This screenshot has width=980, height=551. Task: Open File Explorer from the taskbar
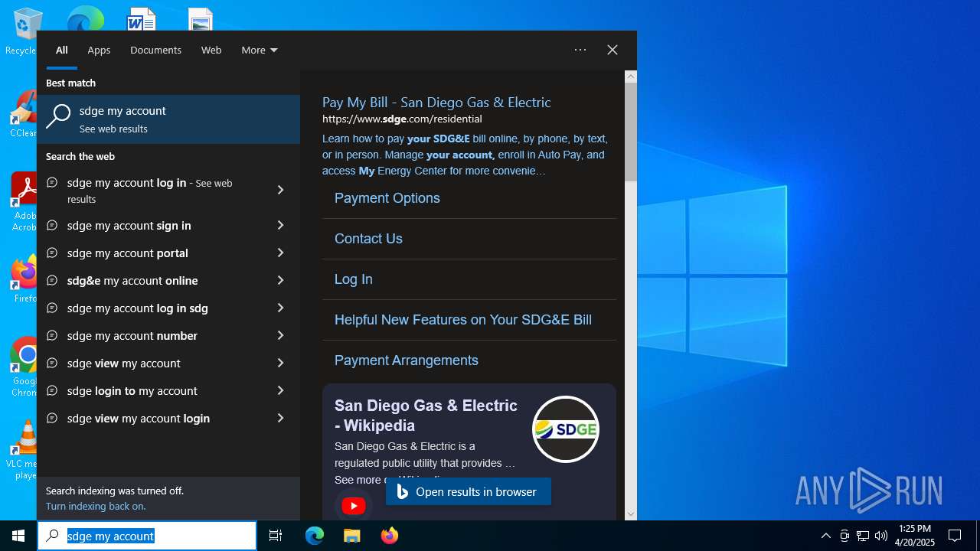click(351, 536)
